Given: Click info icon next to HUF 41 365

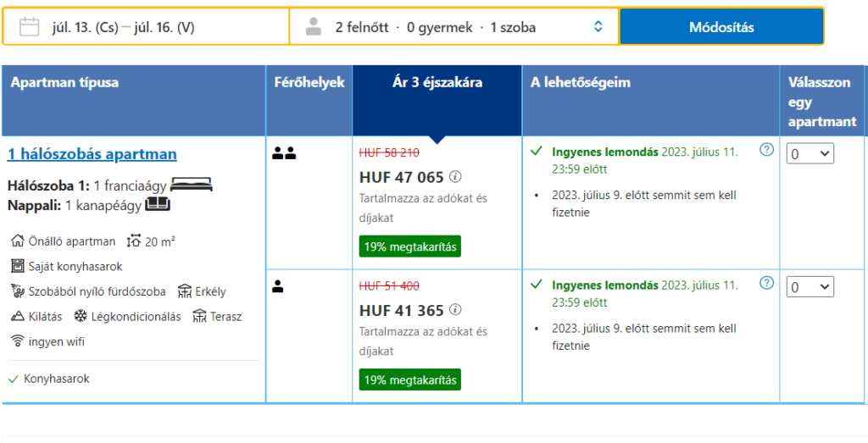Looking at the screenshot, I should tap(455, 310).
